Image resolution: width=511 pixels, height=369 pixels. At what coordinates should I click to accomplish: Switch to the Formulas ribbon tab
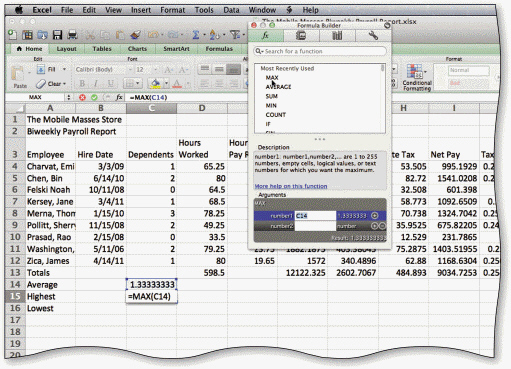(x=219, y=49)
